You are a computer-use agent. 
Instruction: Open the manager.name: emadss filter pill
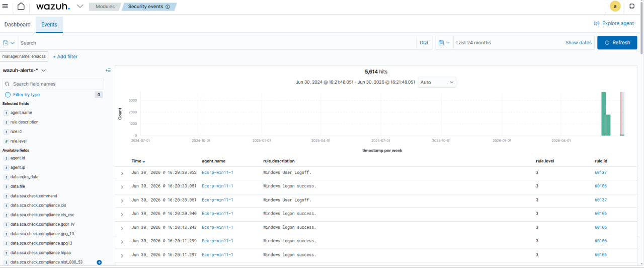tap(24, 56)
